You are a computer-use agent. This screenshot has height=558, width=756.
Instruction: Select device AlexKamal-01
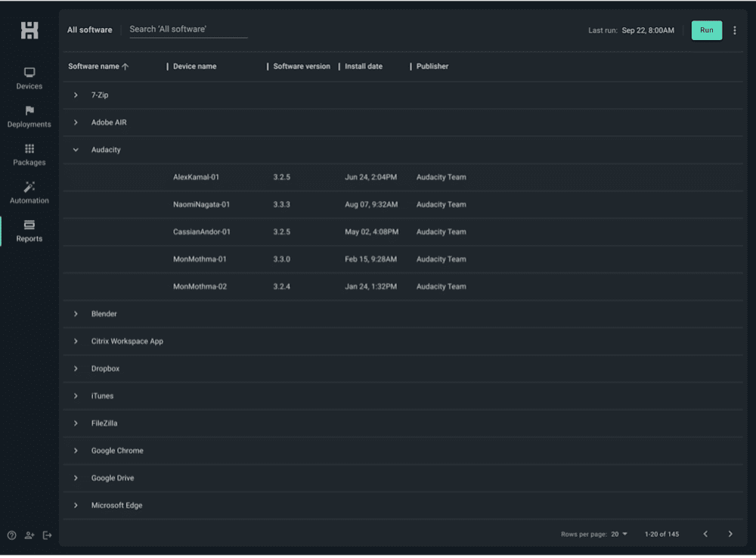click(197, 178)
